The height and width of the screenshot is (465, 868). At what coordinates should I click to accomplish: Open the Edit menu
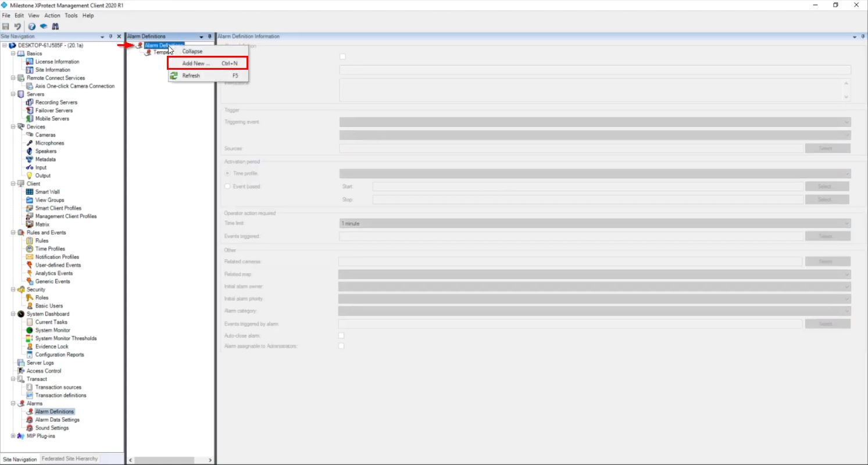[19, 16]
